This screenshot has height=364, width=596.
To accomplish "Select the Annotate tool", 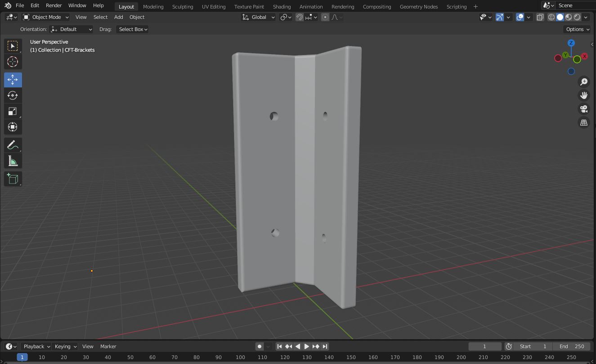I will (x=13, y=145).
